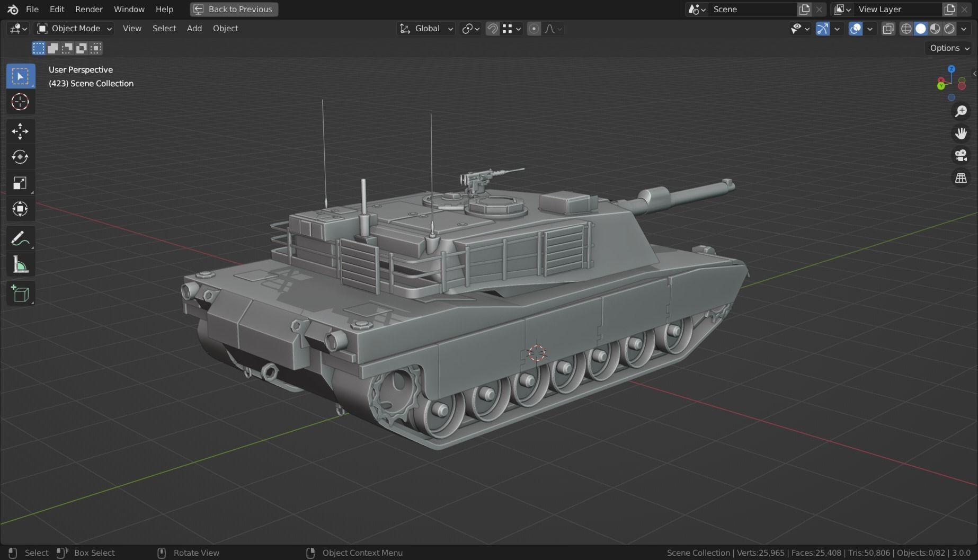The height and width of the screenshot is (560, 978).
Task: Expand the gizmo options arrow
Action: pos(837,29)
